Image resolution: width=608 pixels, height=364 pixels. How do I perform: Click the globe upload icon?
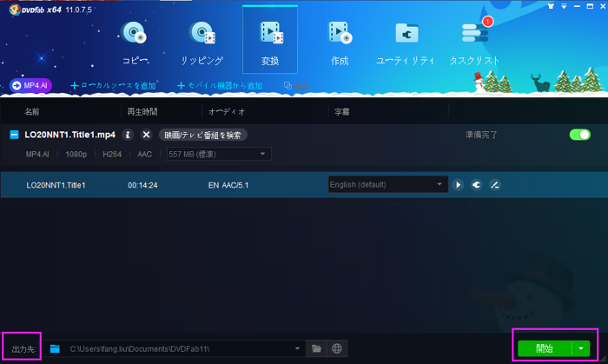[x=337, y=348]
